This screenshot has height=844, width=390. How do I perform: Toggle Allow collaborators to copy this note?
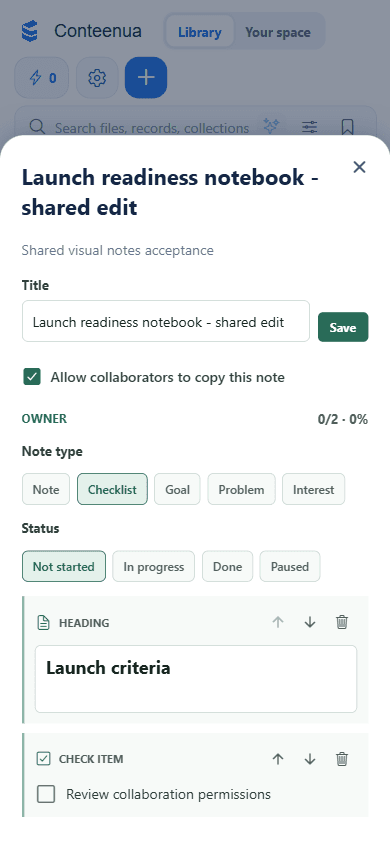click(x=32, y=377)
